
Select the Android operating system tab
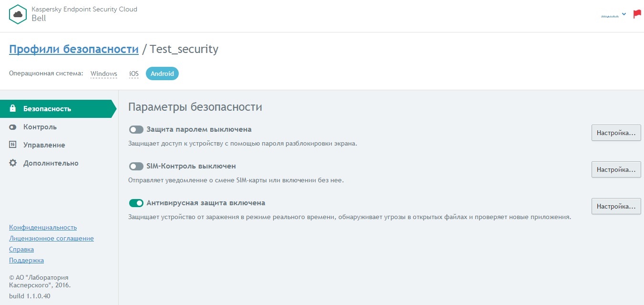(162, 74)
